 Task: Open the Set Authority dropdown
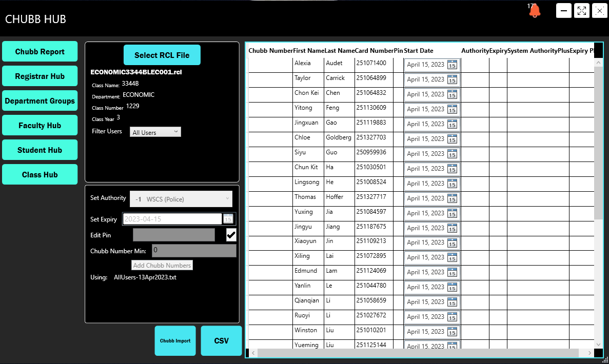(181, 199)
